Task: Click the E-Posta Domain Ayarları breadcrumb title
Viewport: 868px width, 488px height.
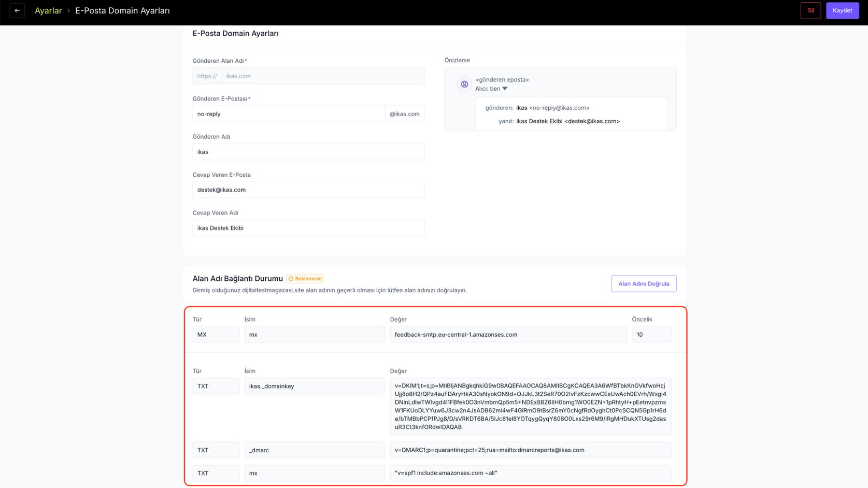Action: click(x=122, y=10)
